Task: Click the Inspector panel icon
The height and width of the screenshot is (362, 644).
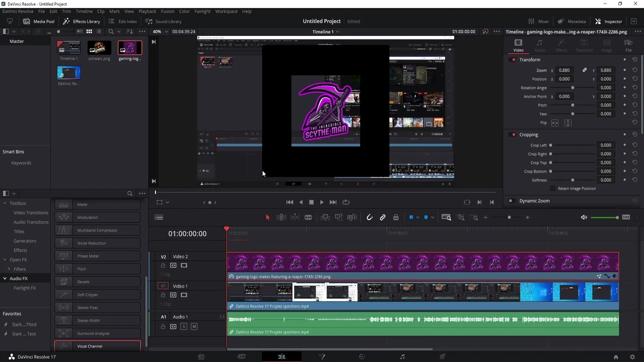Action: pos(598,21)
